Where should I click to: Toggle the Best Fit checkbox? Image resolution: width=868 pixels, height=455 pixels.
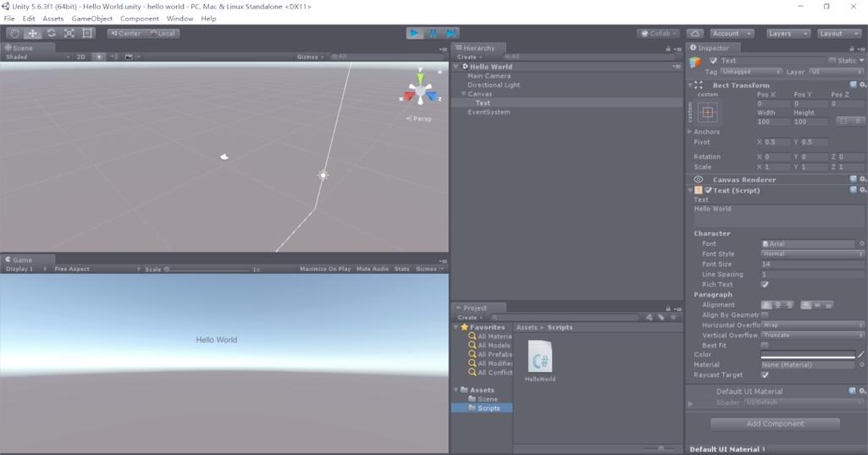(765, 345)
